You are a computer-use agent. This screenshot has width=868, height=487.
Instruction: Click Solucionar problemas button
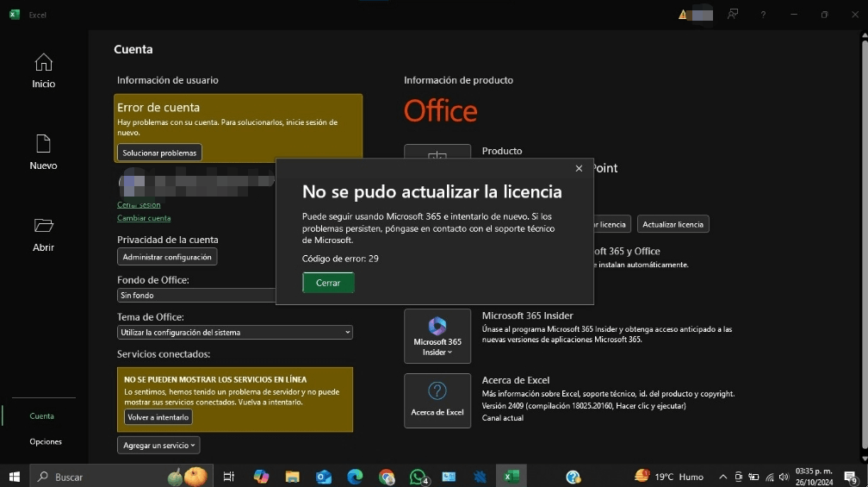click(x=159, y=153)
